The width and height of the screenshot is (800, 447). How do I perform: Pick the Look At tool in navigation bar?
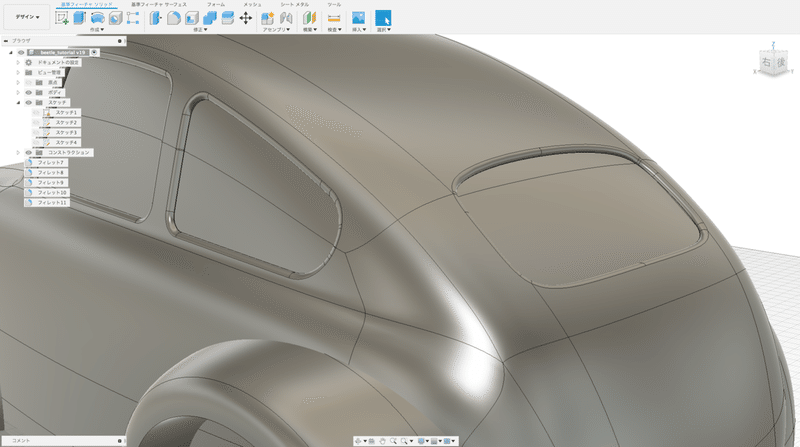point(371,441)
